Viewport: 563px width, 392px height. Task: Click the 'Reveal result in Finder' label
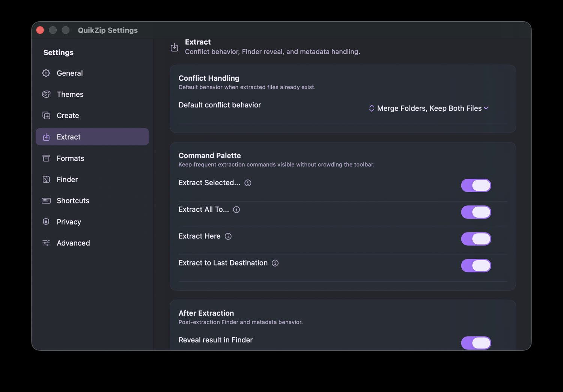(x=215, y=340)
